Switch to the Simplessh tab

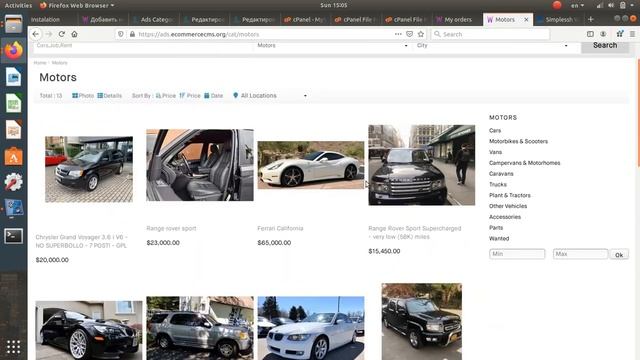coord(558,19)
